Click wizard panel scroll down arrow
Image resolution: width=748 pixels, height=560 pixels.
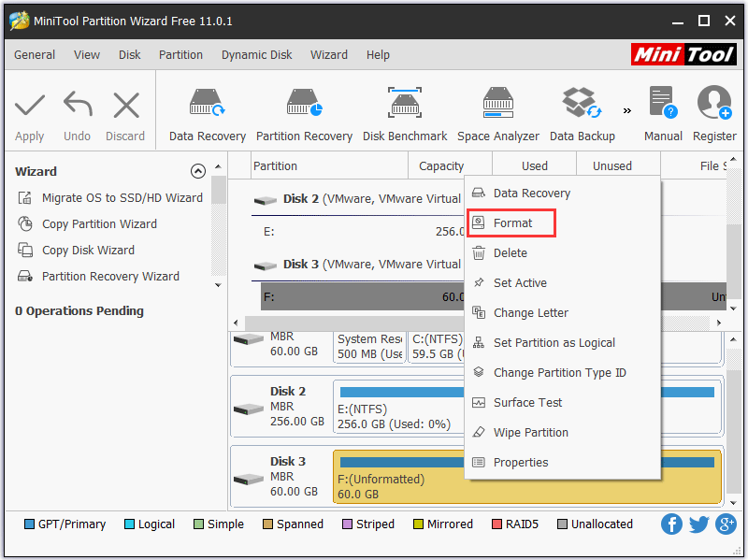[218, 285]
